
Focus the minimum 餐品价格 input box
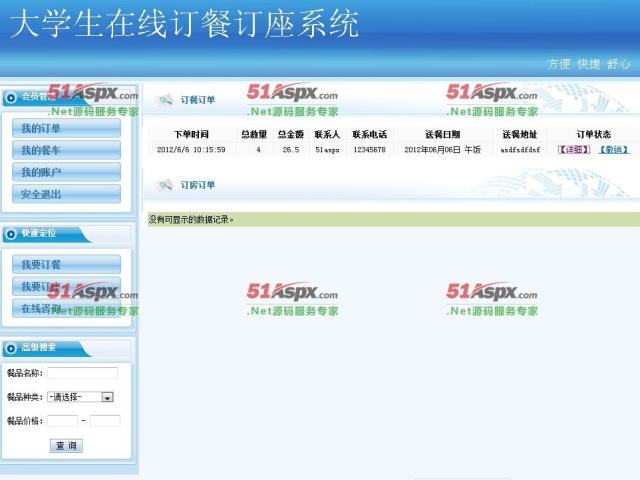[x=61, y=421]
